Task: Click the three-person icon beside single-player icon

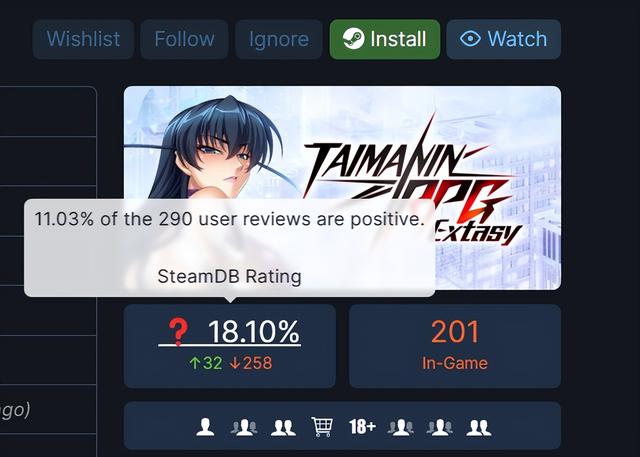Action: coord(244,427)
